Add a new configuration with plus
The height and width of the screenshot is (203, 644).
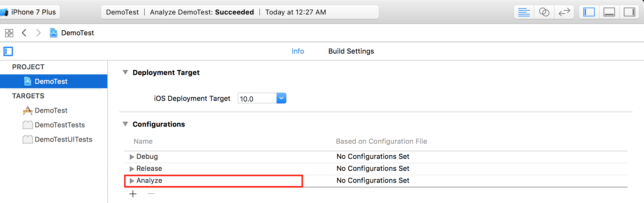(133, 194)
